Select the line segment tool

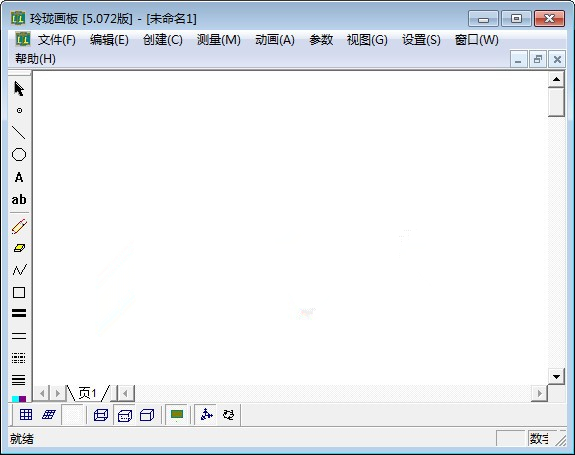[x=19, y=133]
